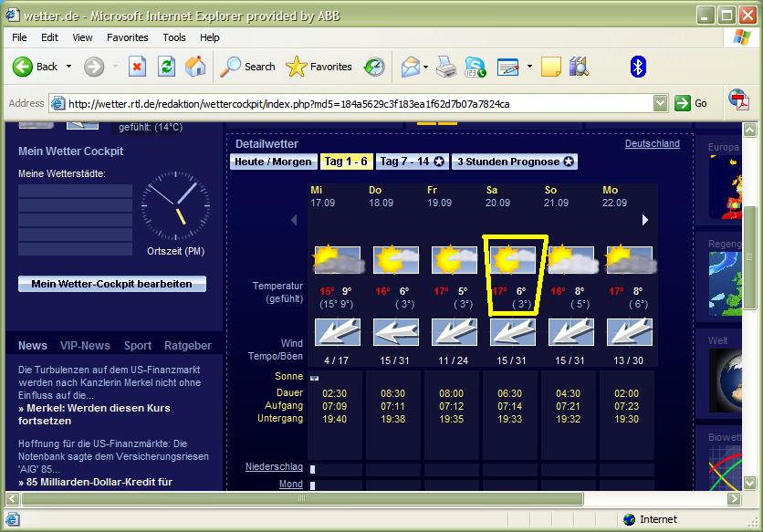Expand the Niederschlag row toggle
This screenshot has height=532, width=763.
pyautogui.click(x=312, y=469)
